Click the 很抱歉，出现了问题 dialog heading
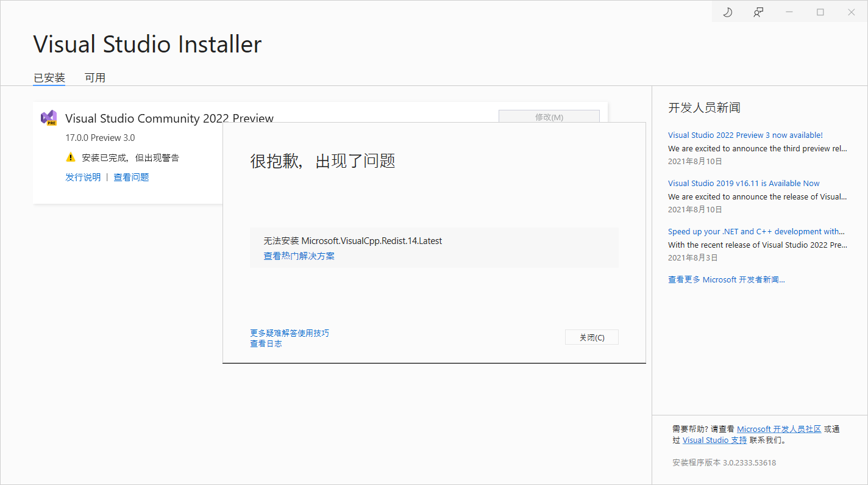This screenshot has width=868, height=485. [322, 161]
